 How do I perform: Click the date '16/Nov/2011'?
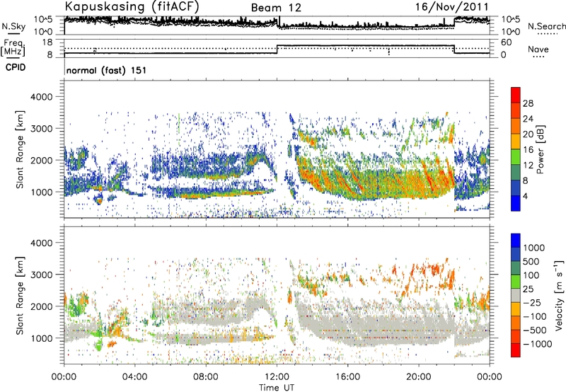coord(452,7)
